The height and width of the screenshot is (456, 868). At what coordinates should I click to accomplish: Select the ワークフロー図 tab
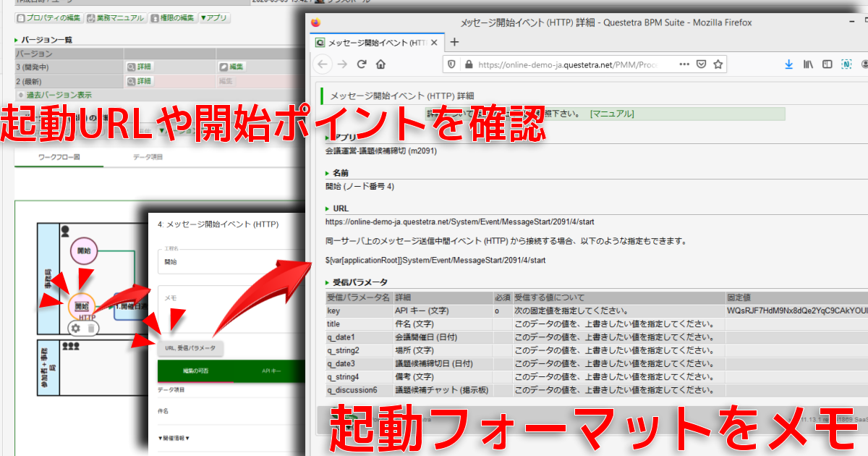pos(59,156)
